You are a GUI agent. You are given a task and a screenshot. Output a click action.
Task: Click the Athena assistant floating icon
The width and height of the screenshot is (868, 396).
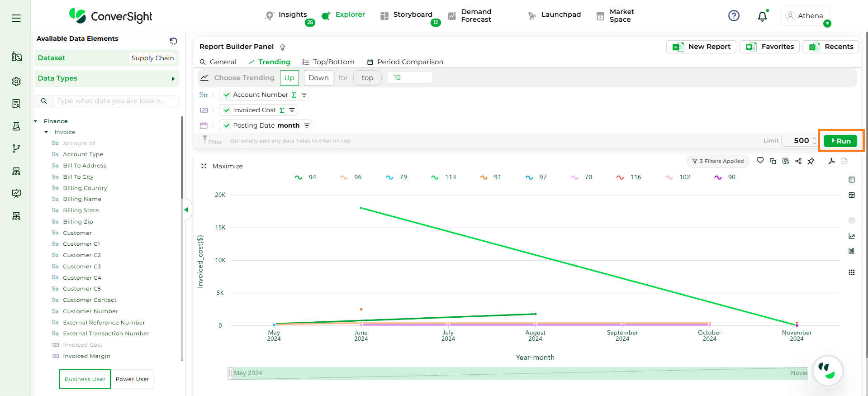tap(827, 371)
